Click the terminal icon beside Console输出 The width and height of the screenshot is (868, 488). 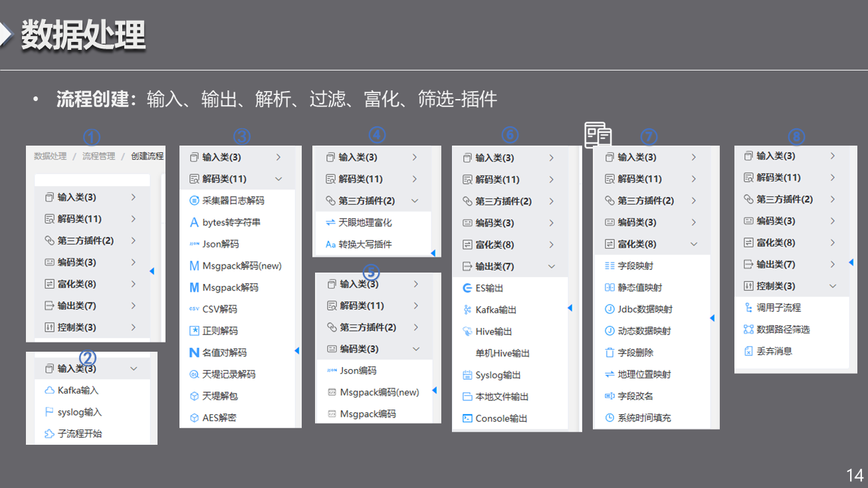(x=467, y=418)
